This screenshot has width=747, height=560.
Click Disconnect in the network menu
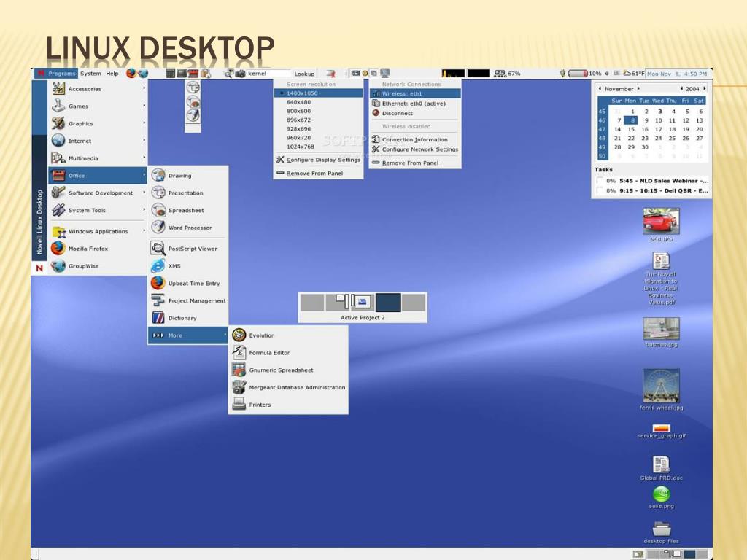pyautogui.click(x=415, y=113)
